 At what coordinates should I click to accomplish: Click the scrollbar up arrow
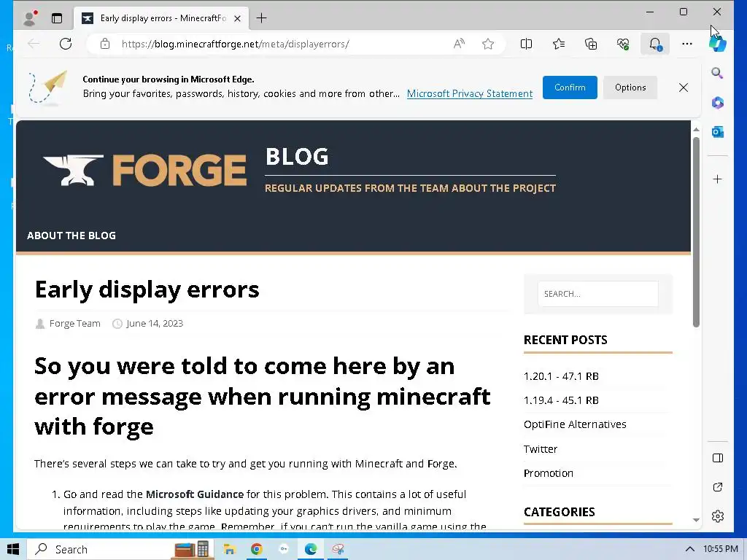[696, 130]
